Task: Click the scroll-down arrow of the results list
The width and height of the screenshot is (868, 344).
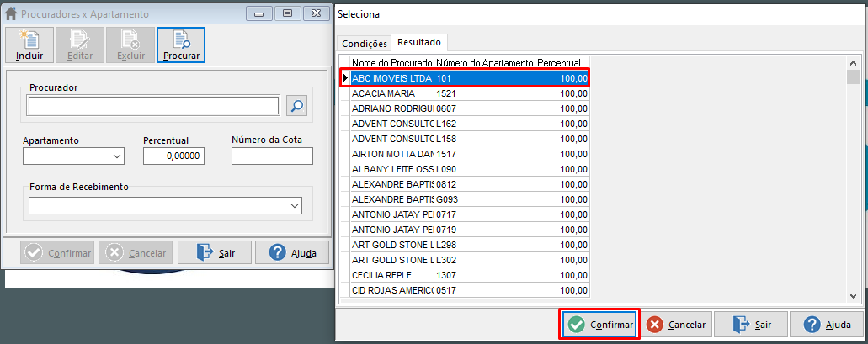Action: click(x=853, y=296)
